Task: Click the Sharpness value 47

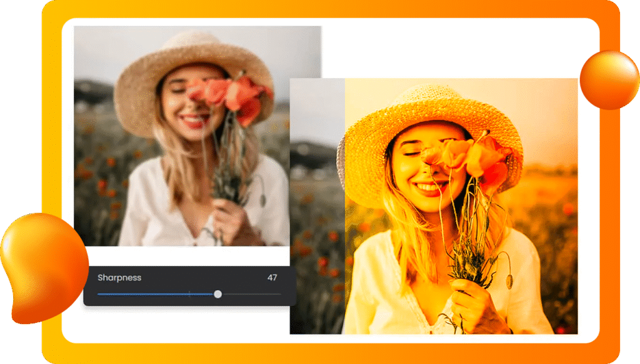Action: [x=272, y=278]
